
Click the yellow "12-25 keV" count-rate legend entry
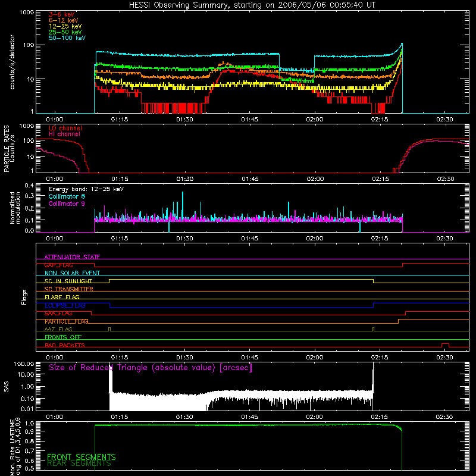pyautogui.click(x=65, y=26)
